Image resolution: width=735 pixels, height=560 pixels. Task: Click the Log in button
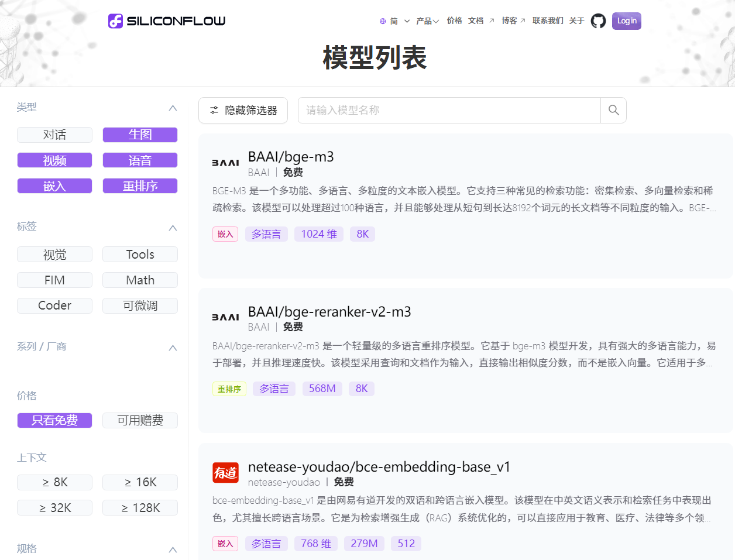click(626, 21)
